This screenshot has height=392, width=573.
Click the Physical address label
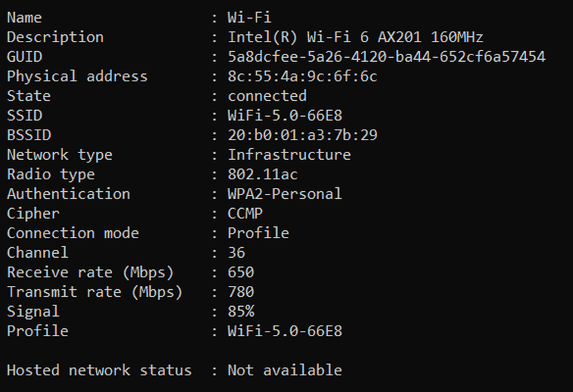[77, 77]
